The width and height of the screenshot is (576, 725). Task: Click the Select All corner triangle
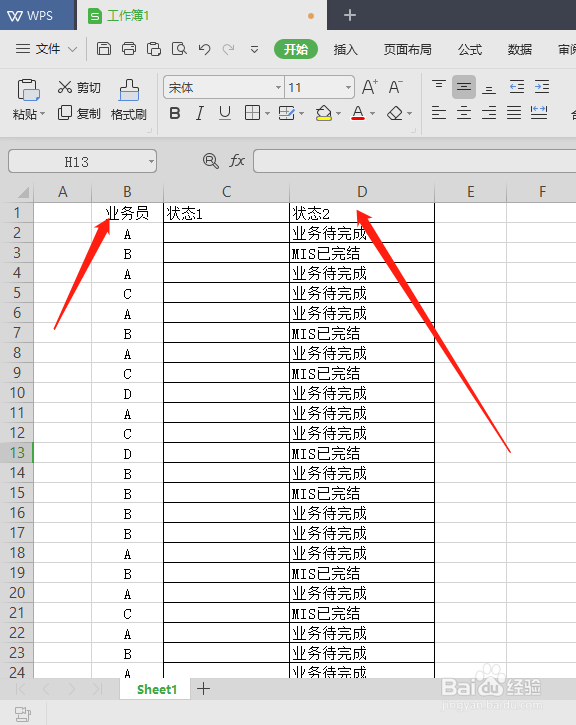[23, 192]
